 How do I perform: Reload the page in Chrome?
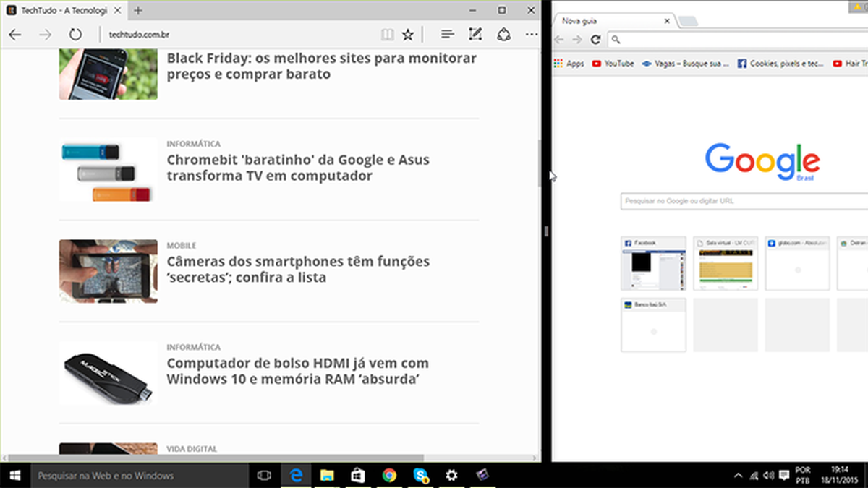click(595, 40)
